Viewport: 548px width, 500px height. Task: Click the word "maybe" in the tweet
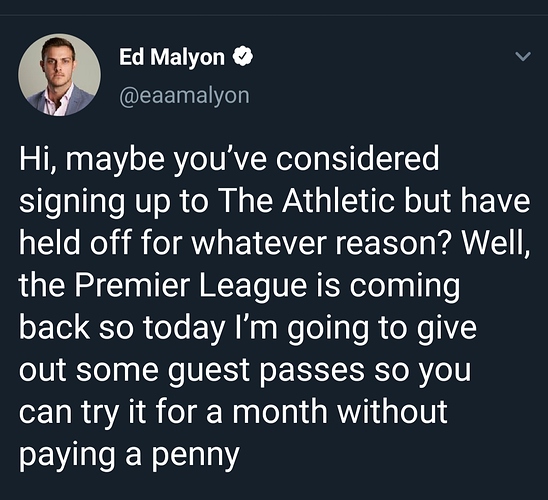pos(115,161)
